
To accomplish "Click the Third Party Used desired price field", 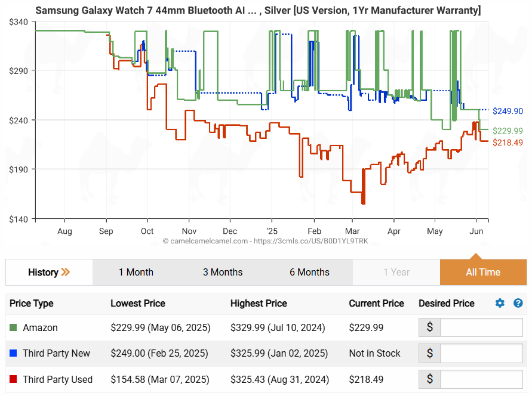I will (x=481, y=379).
